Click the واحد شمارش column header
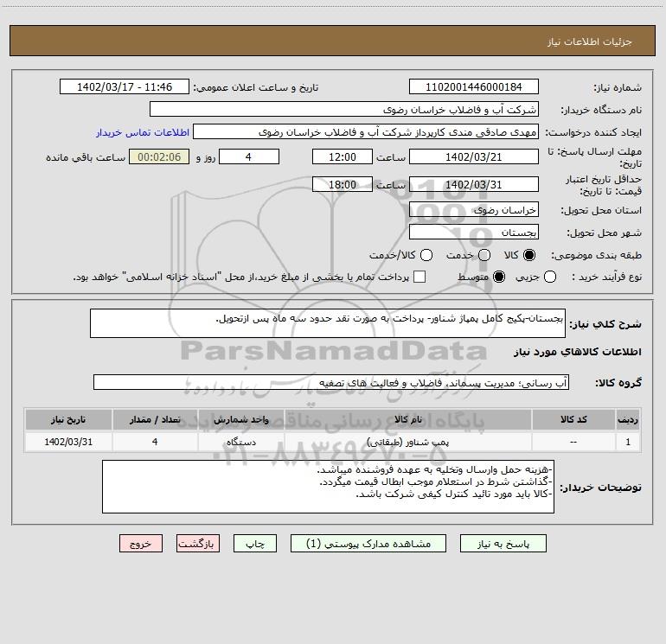 tap(240, 419)
